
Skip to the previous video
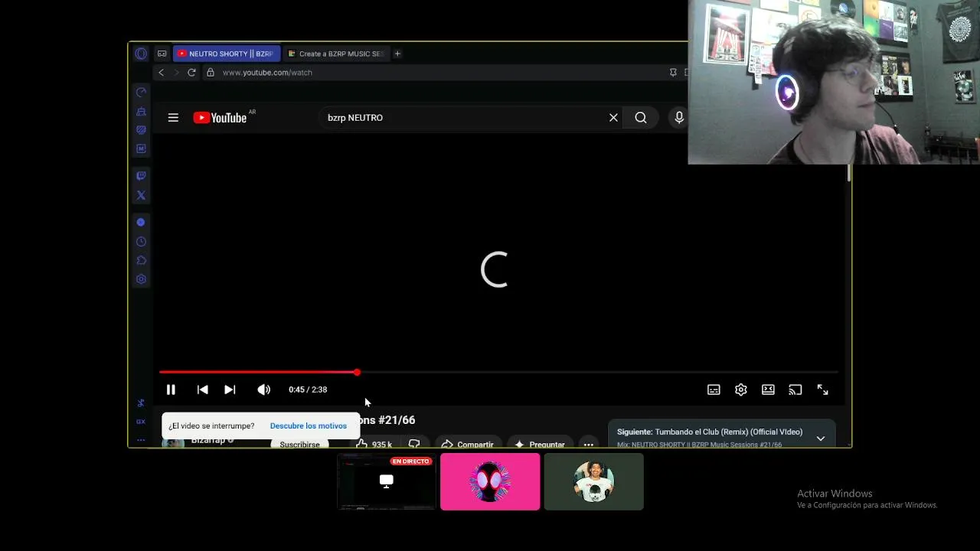point(202,390)
